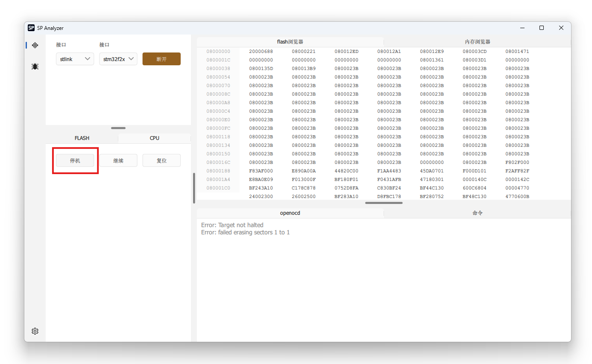The height and width of the screenshot is (364, 592).
Task: Click the splitter handle above FLASH tab
Action: [118, 128]
